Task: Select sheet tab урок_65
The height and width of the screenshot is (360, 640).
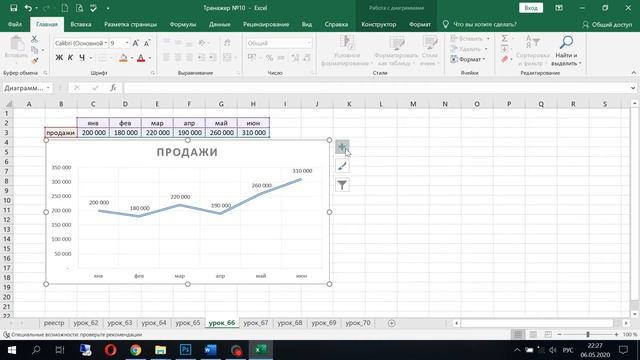Action: [x=188, y=323]
